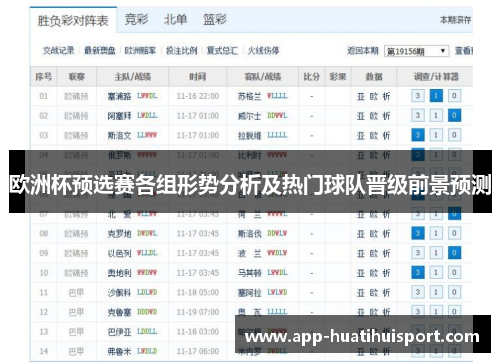Click away team 威尔士 in row 02
500x362 pixels.
pyautogui.click(x=250, y=116)
